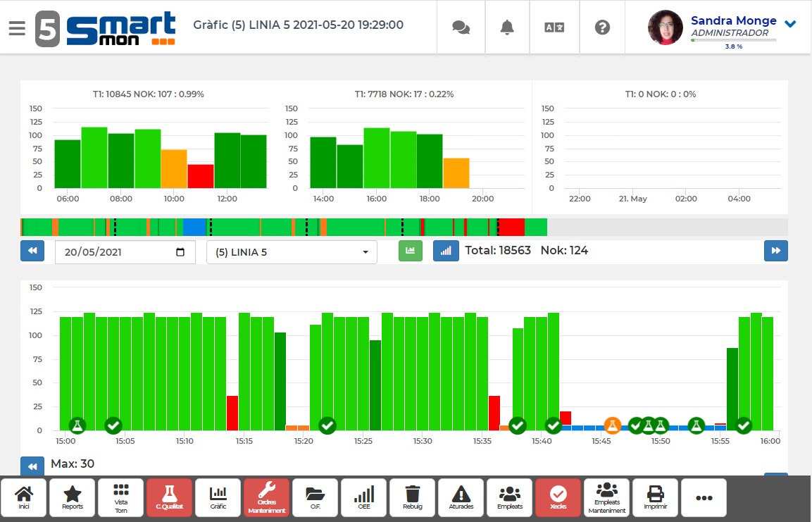Open the chat messages icon
Screen dimensions: 812x522
461,27
